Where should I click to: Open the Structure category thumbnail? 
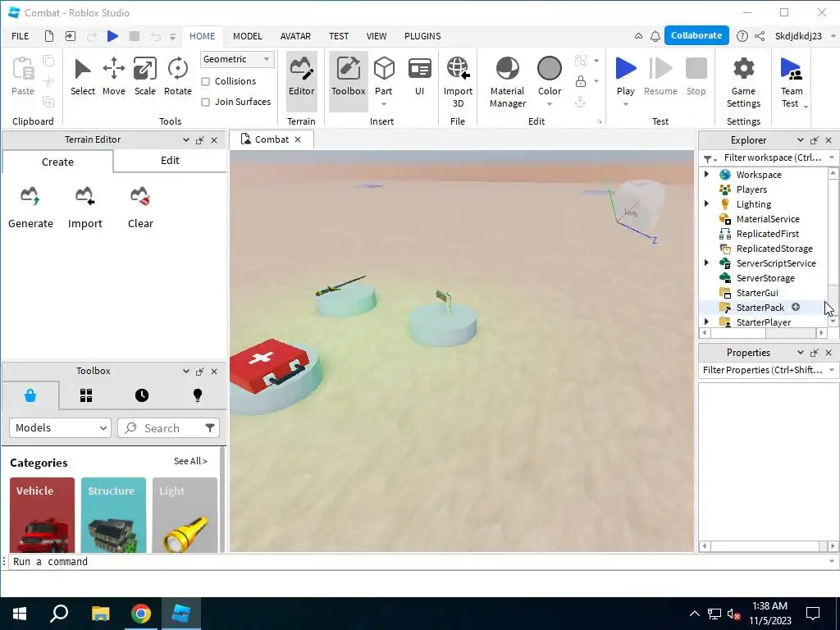113,515
